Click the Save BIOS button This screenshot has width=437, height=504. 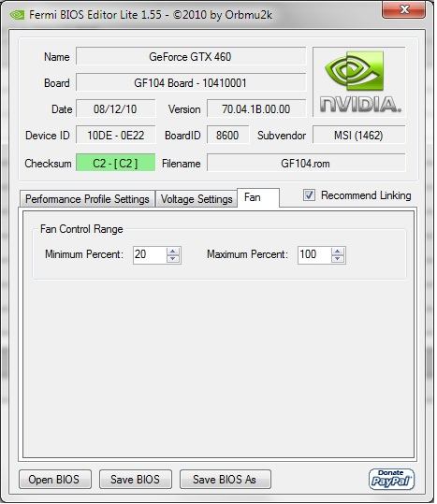(x=136, y=480)
